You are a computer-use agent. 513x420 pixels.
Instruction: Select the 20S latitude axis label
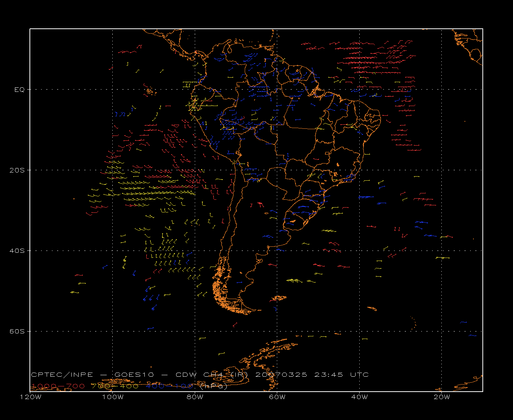pos(17,170)
